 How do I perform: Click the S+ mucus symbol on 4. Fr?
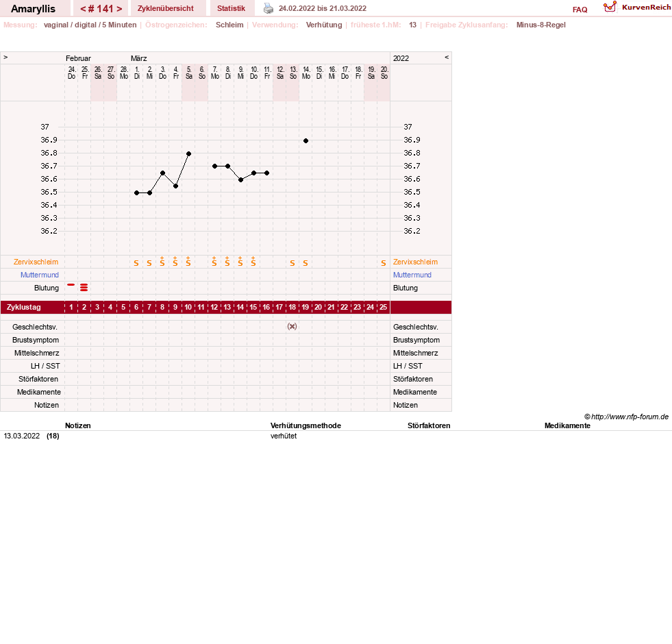(175, 262)
